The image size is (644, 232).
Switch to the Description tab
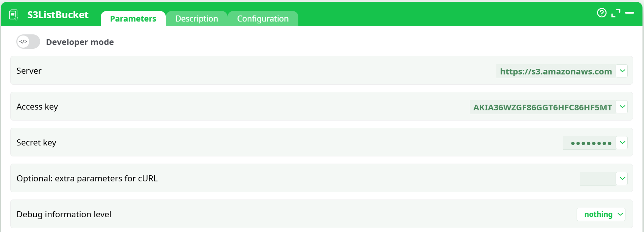point(196,19)
